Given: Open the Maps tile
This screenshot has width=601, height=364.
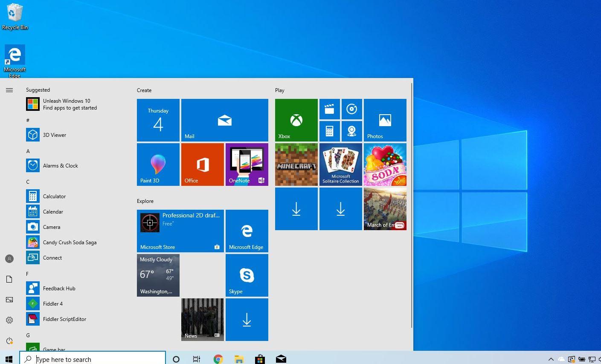Looking at the screenshot, I should (x=351, y=131).
